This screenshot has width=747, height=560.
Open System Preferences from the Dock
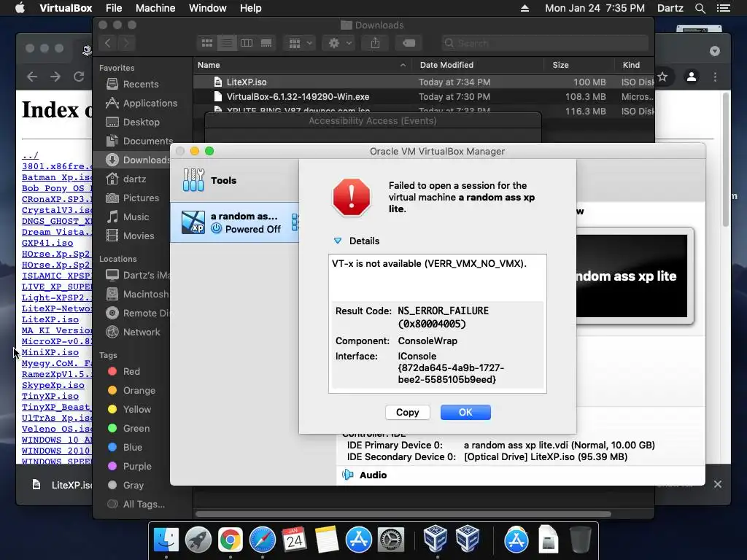tap(391, 540)
